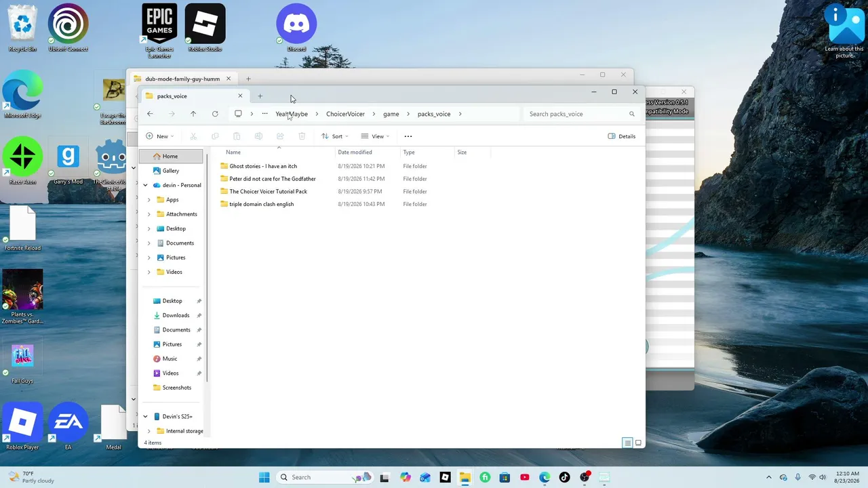The width and height of the screenshot is (868, 488).
Task: Refresh the packs_voice folder view
Action: click(x=215, y=114)
